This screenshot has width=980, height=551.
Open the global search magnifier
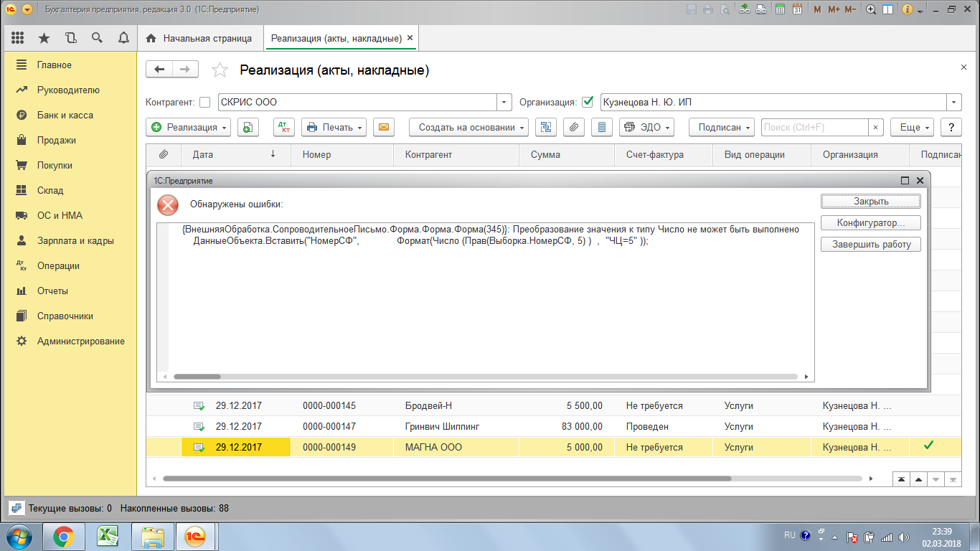pos(97,38)
